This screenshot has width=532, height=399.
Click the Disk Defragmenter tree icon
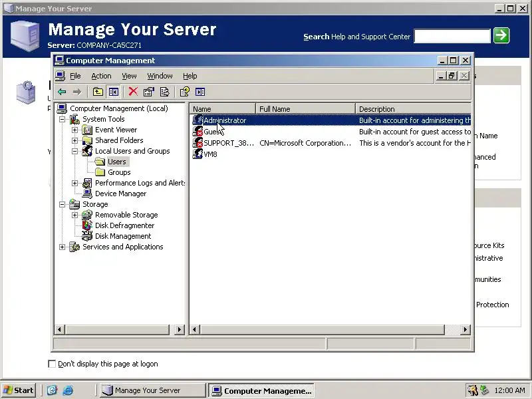[x=87, y=225]
